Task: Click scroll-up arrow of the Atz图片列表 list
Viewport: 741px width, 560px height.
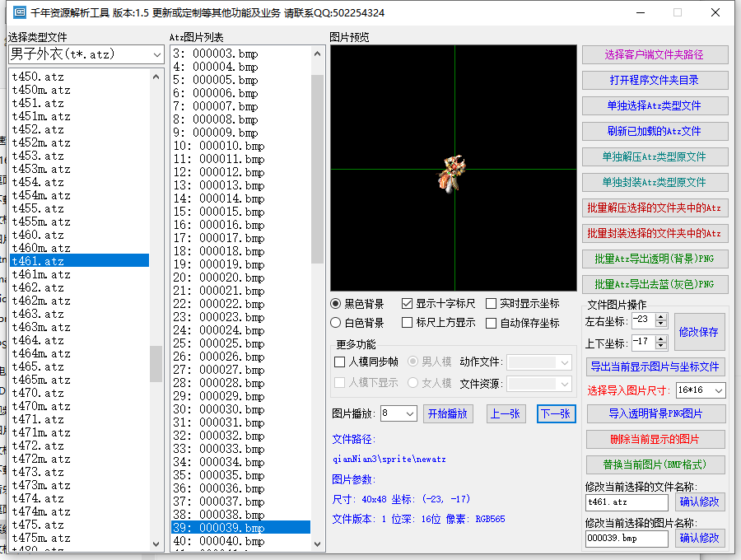Action: point(317,54)
